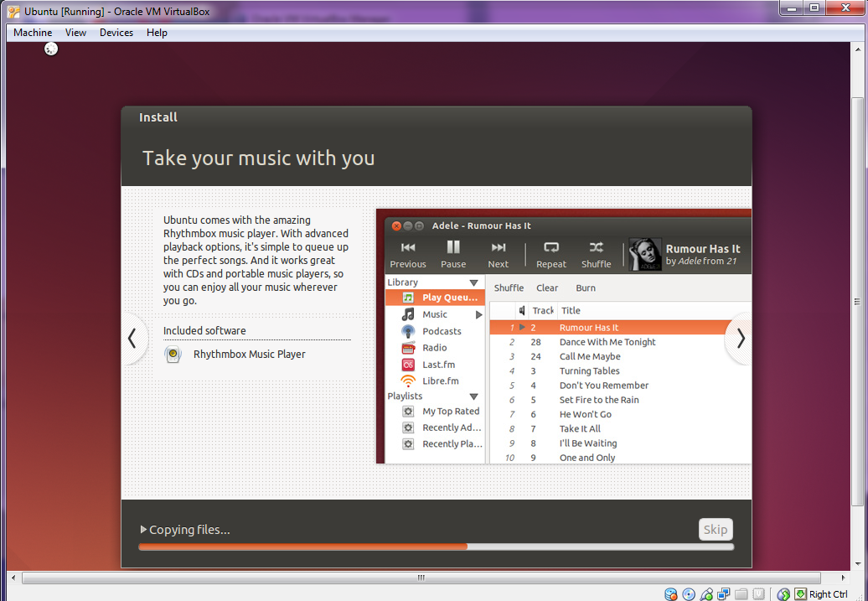The width and height of the screenshot is (868, 601).
Task: Select the Podcasts icon in the sidebar
Action: tap(408, 331)
